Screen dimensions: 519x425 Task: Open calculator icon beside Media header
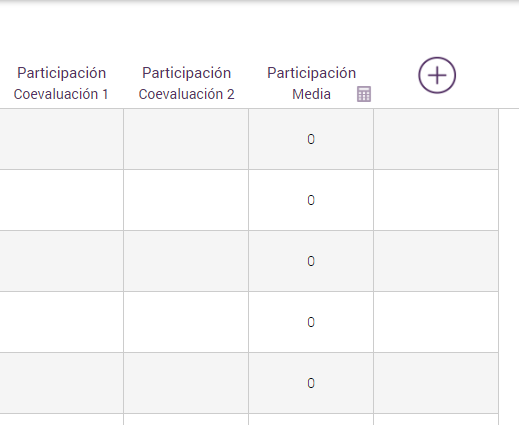364,94
